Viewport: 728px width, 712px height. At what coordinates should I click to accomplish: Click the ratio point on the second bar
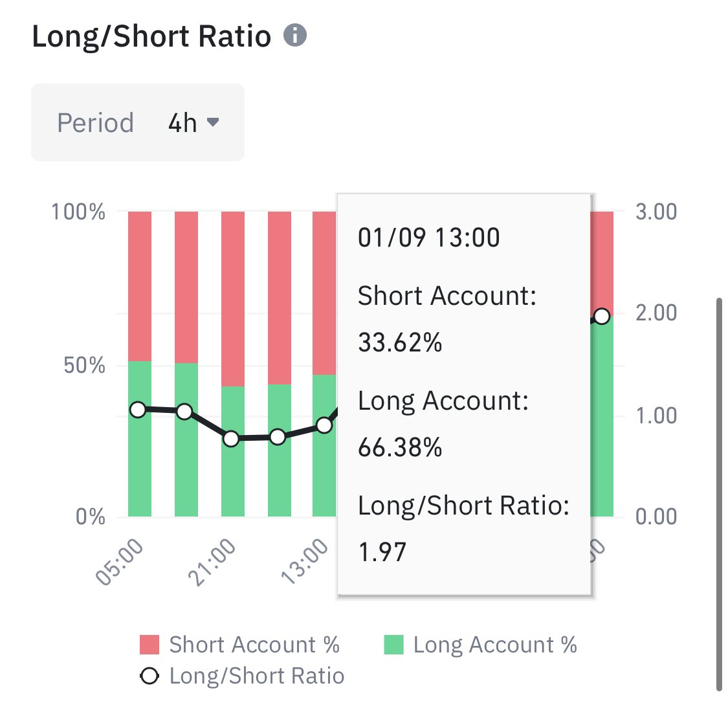click(184, 412)
